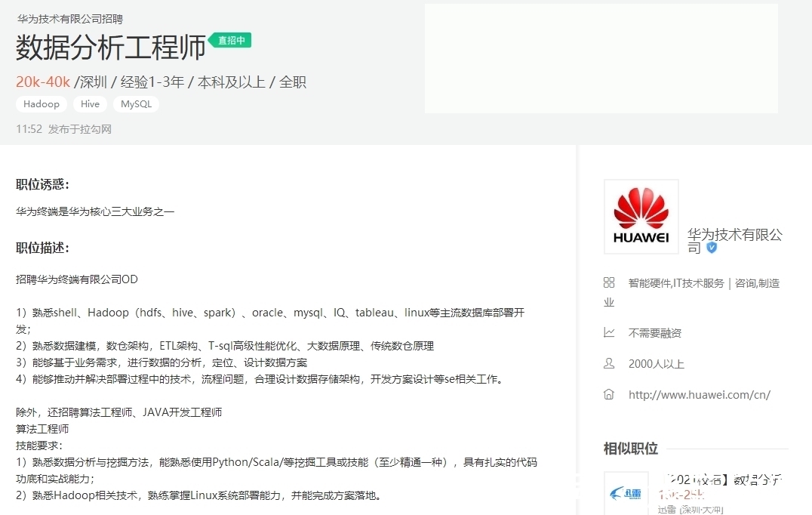Viewport: 812px width, 515px height.
Task: Open the 华为技术有限公司 company name link
Action: (x=734, y=241)
